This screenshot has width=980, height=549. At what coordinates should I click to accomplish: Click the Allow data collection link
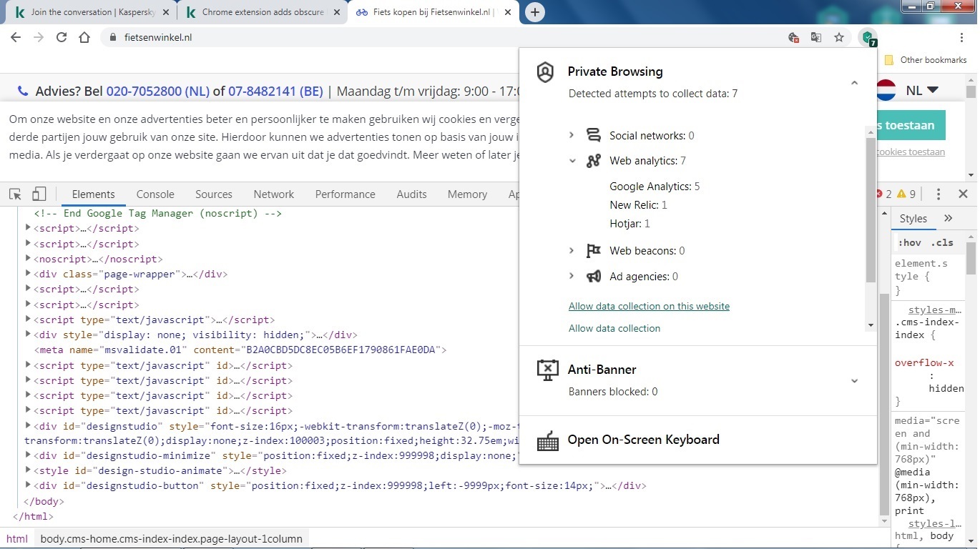[x=614, y=328]
